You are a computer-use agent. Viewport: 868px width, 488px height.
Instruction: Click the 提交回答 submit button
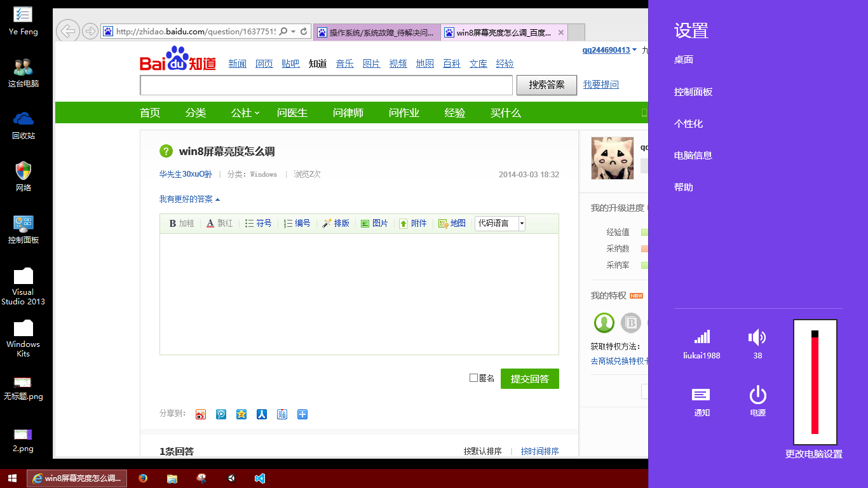[530, 379]
